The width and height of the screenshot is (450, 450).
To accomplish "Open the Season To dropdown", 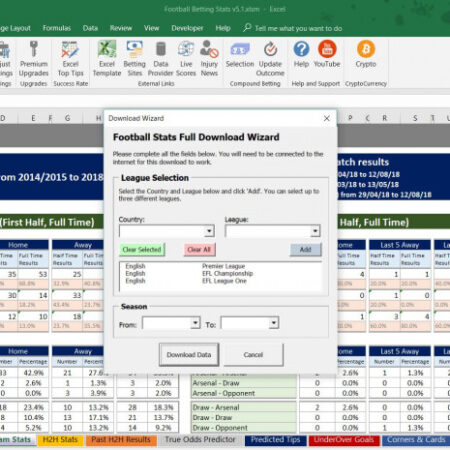I will (x=274, y=323).
